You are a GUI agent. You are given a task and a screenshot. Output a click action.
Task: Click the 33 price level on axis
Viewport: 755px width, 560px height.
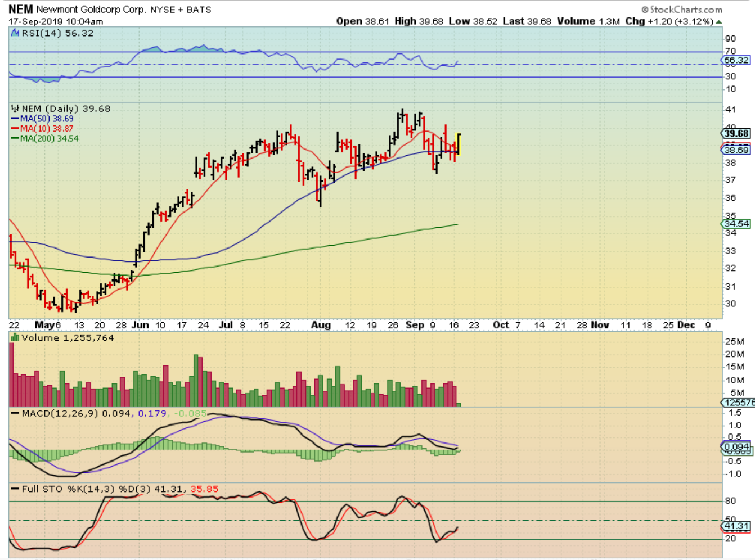point(730,251)
